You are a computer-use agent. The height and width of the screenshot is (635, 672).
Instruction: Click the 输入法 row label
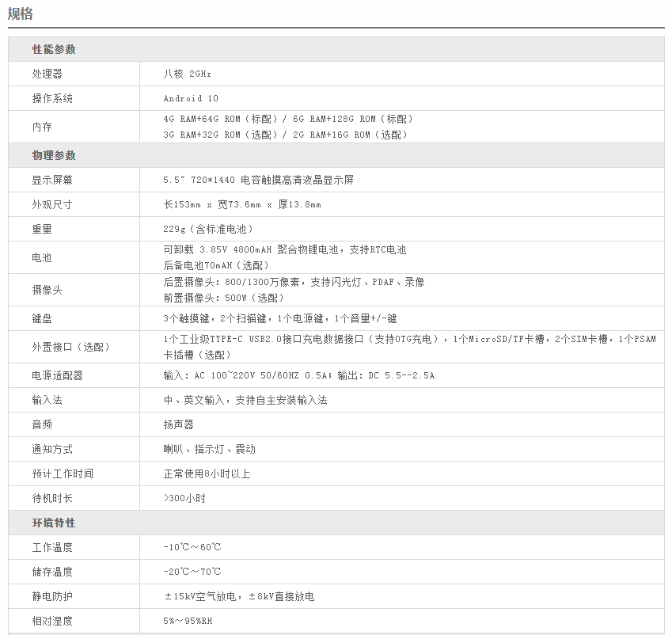click(47, 400)
